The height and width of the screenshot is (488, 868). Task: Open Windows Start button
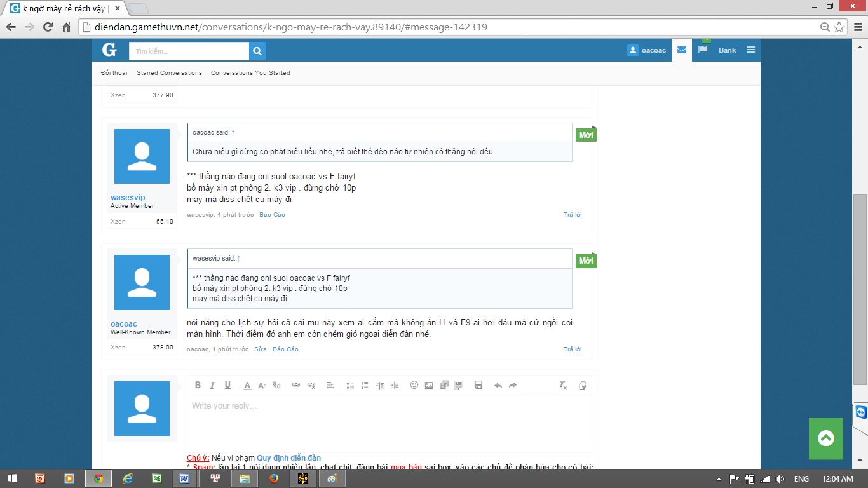coord(13,478)
